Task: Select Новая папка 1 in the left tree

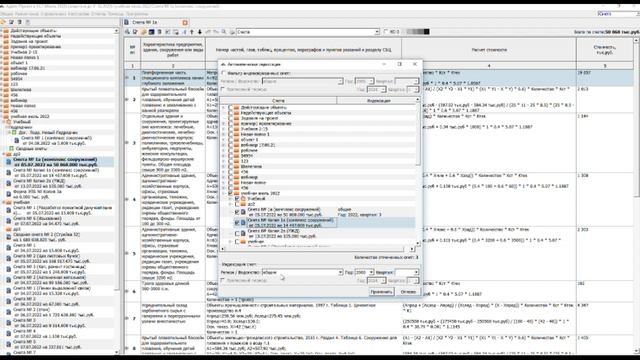Action: [x=25, y=58]
